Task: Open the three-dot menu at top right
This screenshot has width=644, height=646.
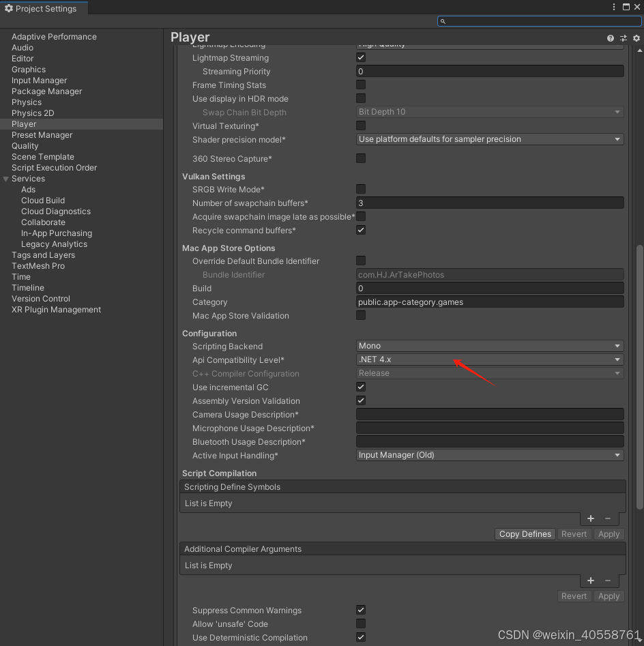Action: click(x=613, y=7)
